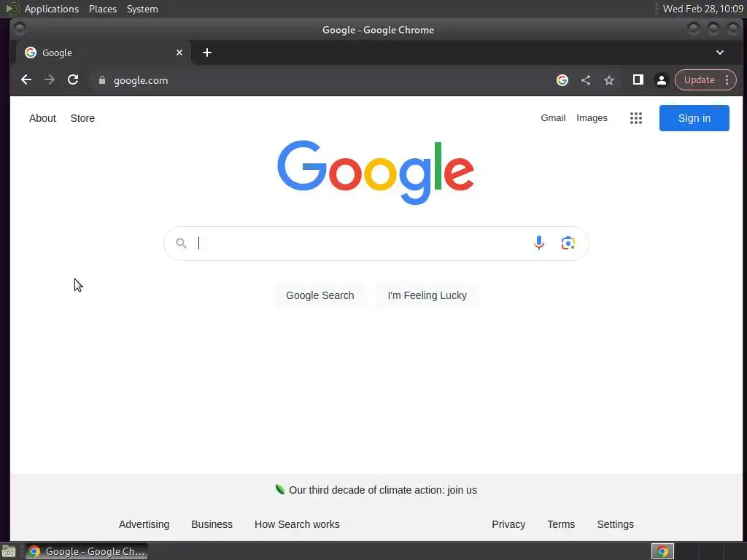
Task: Select the Chrome window in the taskbar
Action: coord(87,551)
